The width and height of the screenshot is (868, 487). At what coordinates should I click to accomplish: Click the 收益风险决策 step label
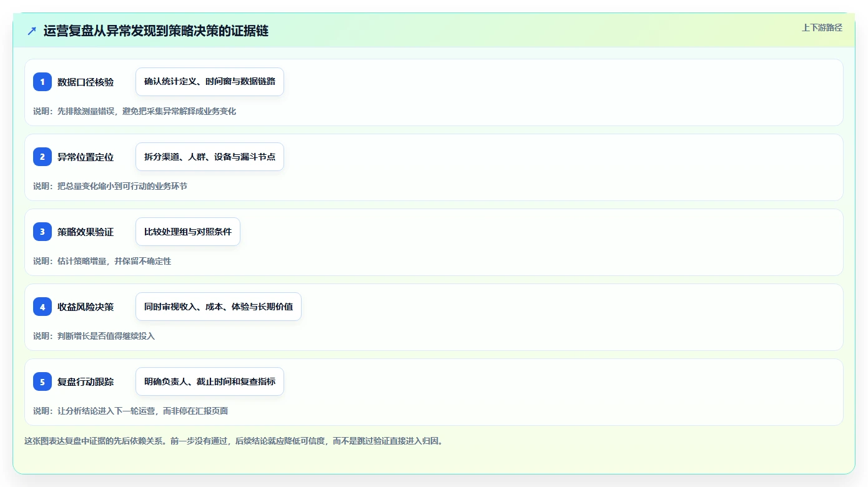(x=86, y=307)
